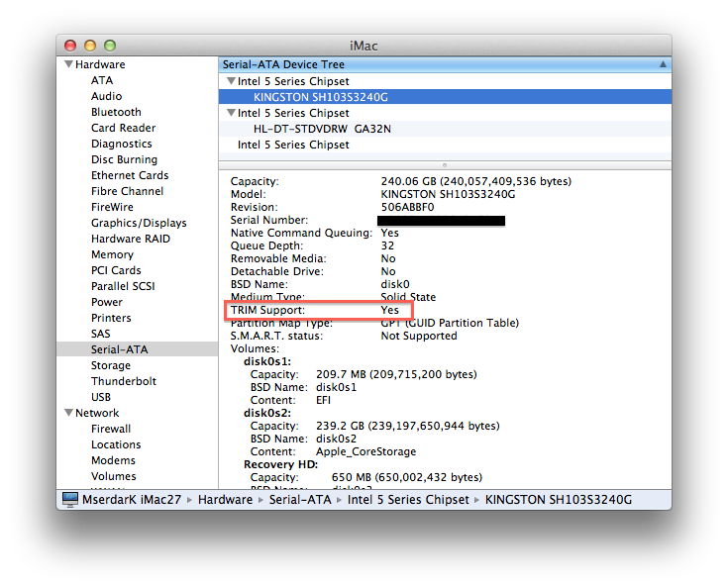
Task: Select Disc Burning entry
Action: coord(124,159)
